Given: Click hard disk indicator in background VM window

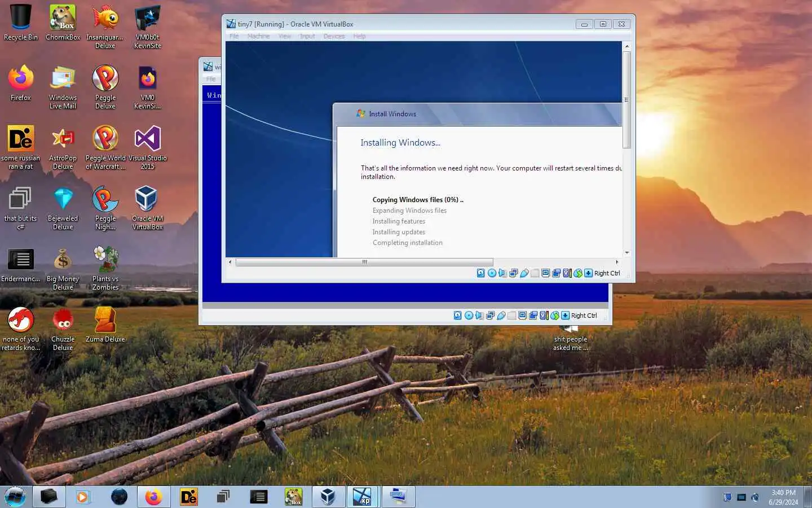Looking at the screenshot, I should point(458,316).
